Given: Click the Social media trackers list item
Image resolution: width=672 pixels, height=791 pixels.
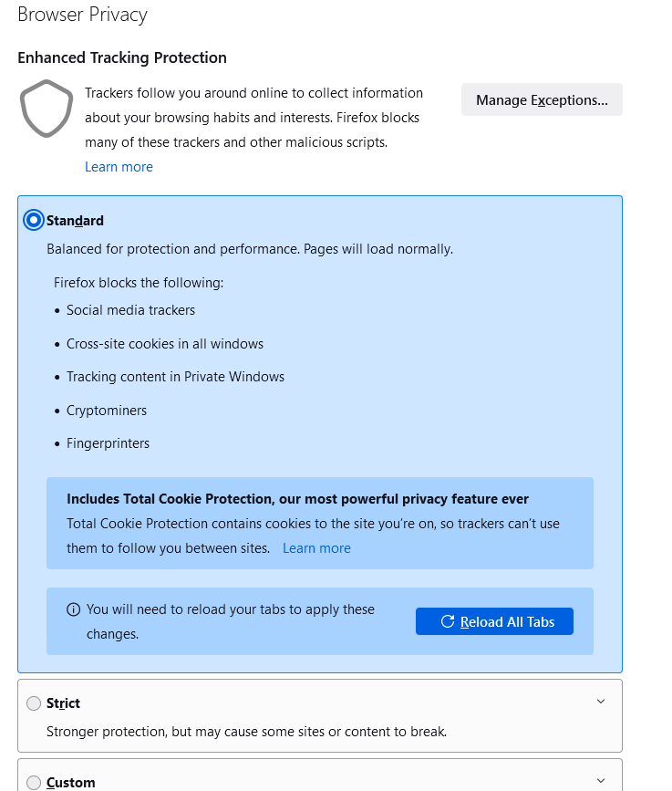Looking at the screenshot, I should point(130,310).
